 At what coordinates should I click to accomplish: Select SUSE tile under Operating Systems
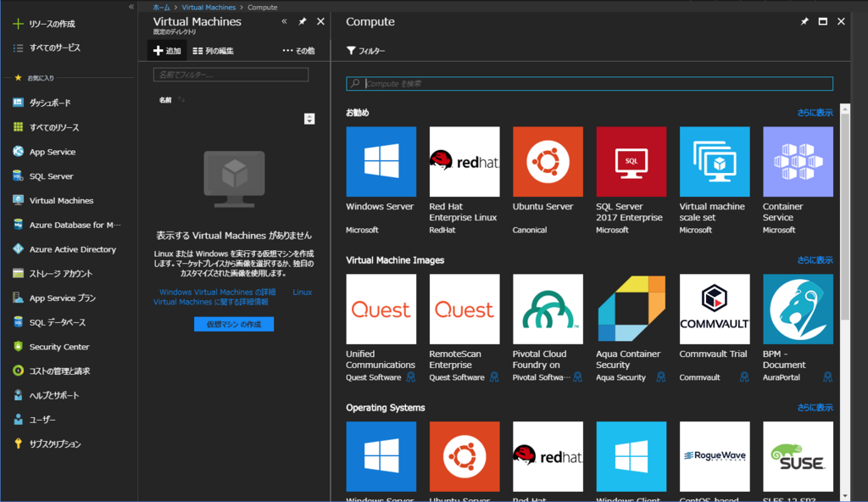pyautogui.click(x=798, y=456)
